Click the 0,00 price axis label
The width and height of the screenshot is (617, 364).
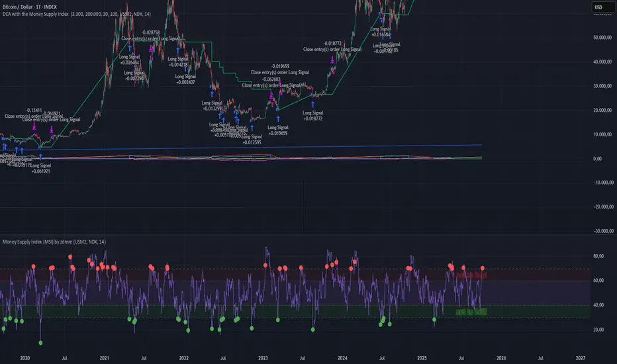pos(597,159)
